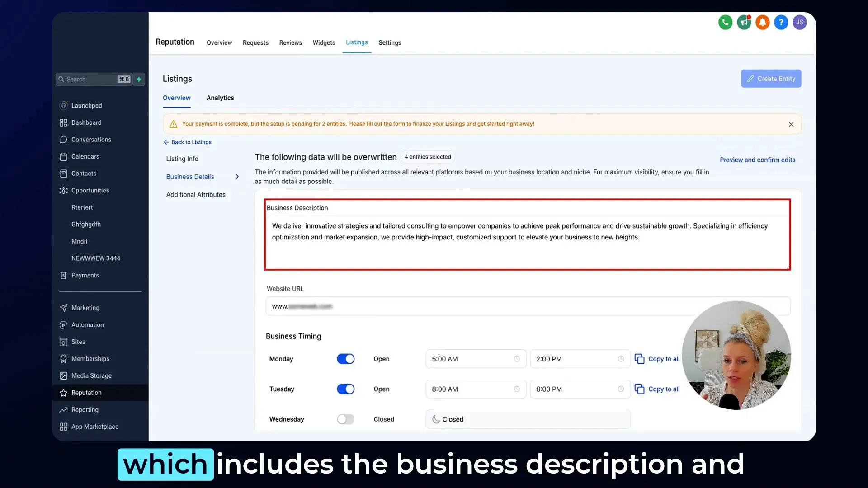Click the Tuesday copy icon

tap(639, 389)
